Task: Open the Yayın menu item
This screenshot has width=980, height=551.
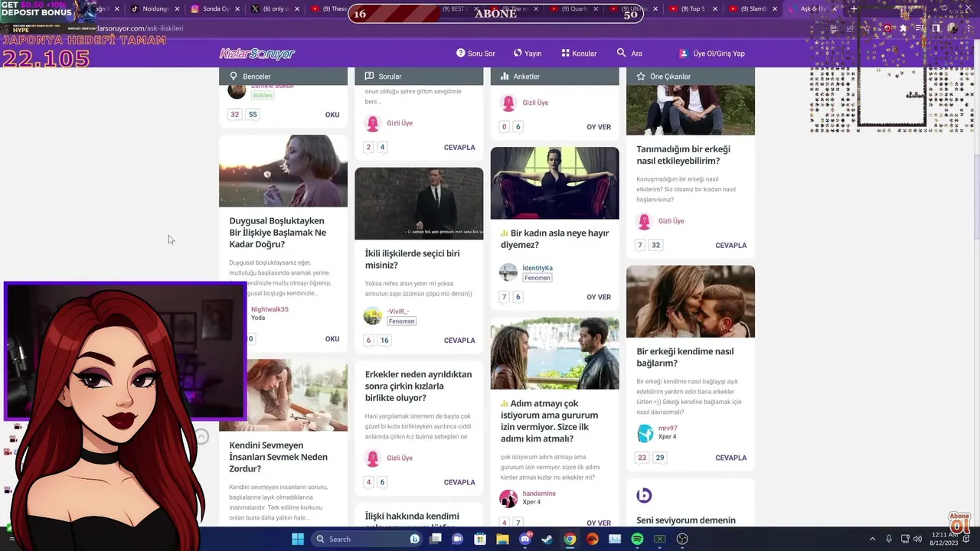Action: pyautogui.click(x=528, y=54)
